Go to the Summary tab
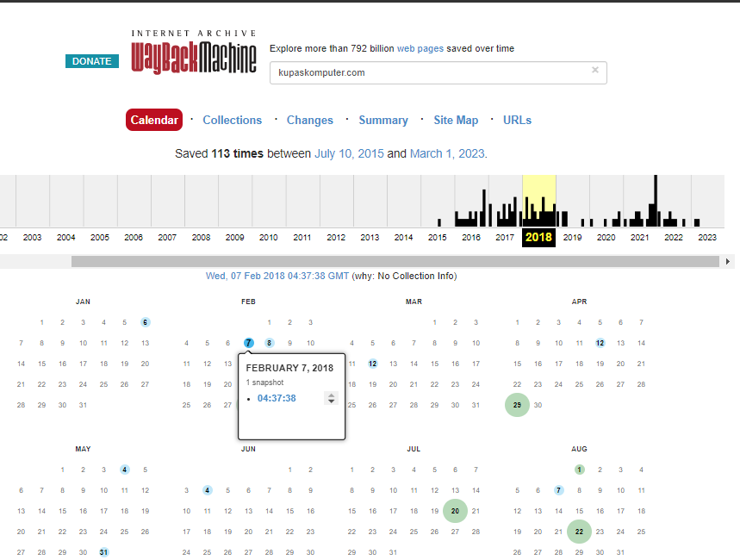This screenshot has width=740, height=560. click(x=383, y=120)
